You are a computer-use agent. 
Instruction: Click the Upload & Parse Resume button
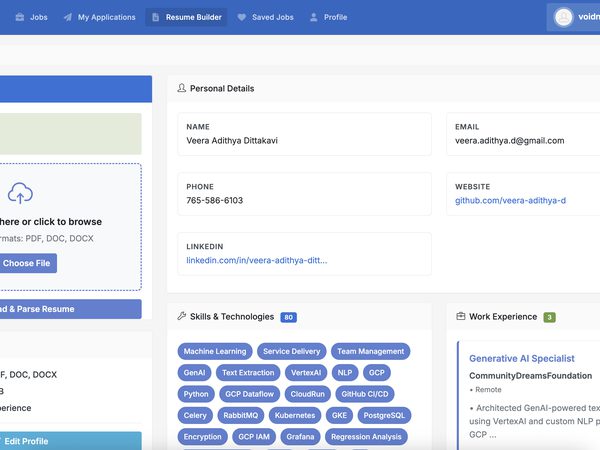(70, 309)
